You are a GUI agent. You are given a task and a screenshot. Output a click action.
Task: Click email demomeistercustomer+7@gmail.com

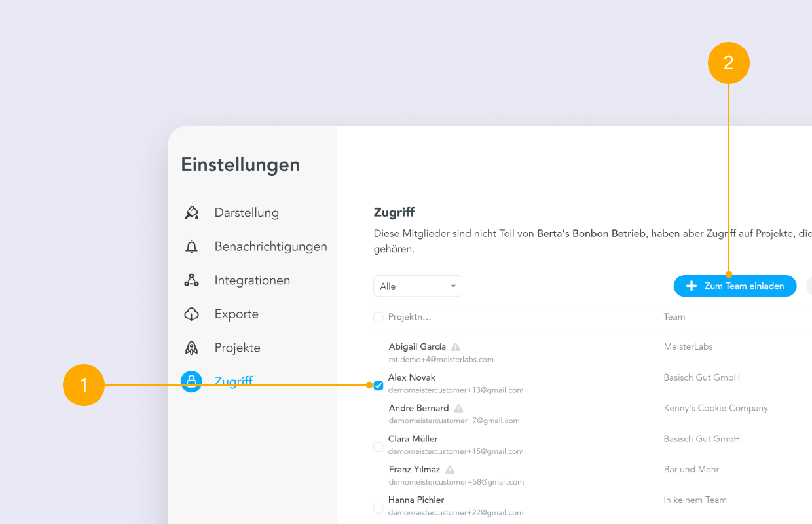454,421
